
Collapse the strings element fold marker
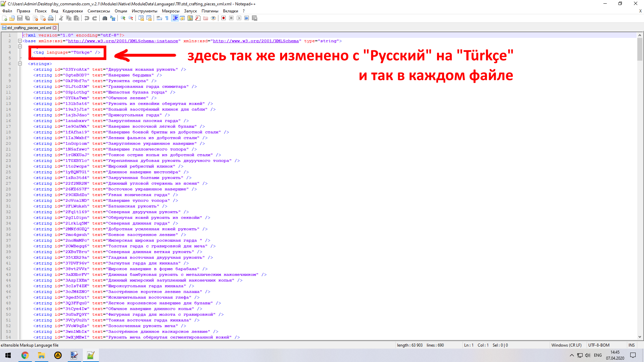coord(20,64)
